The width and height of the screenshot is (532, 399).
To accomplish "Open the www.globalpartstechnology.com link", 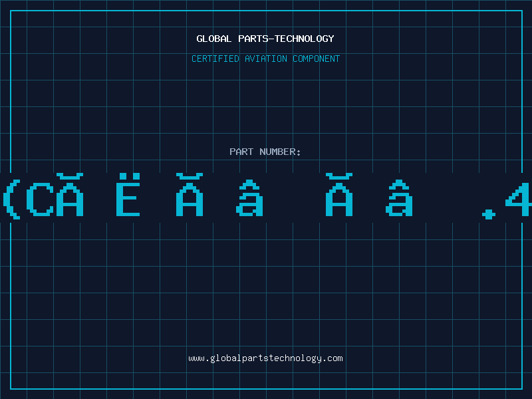I will [265, 358].
